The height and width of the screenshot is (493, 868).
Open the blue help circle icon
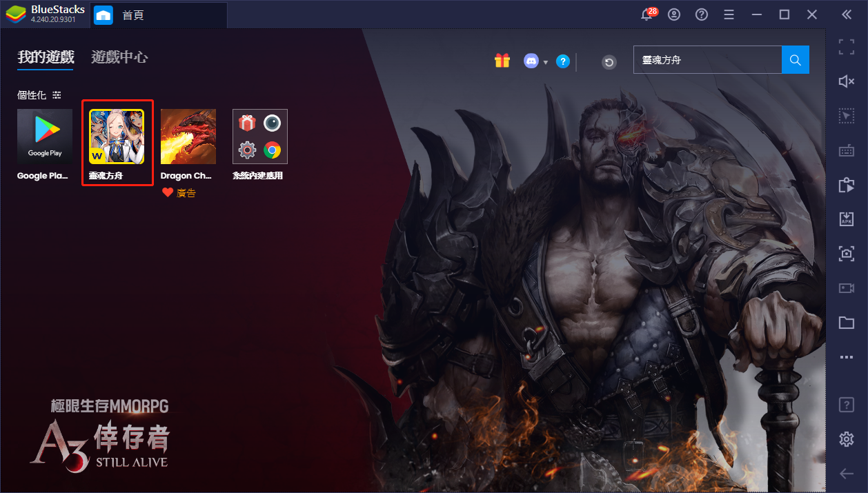[563, 61]
